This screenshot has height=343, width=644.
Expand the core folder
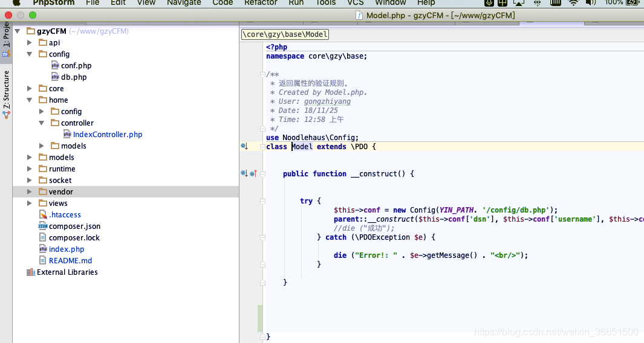29,89
